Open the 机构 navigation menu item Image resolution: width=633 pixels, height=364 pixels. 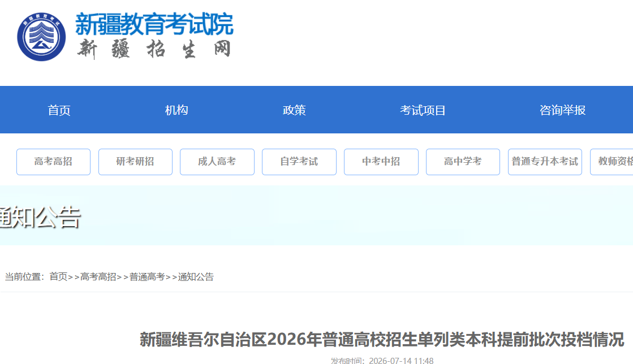pyautogui.click(x=176, y=110)
